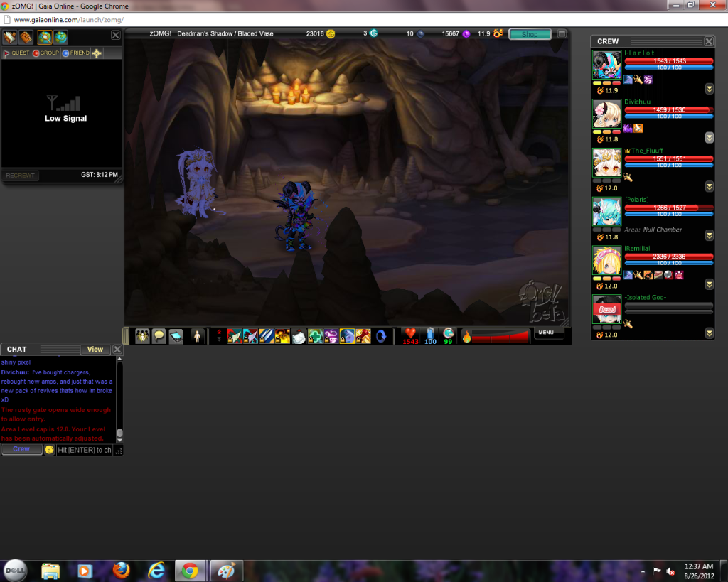Click the rage meter flame bar
The image size is (728, 582).
tap(496, 336)
